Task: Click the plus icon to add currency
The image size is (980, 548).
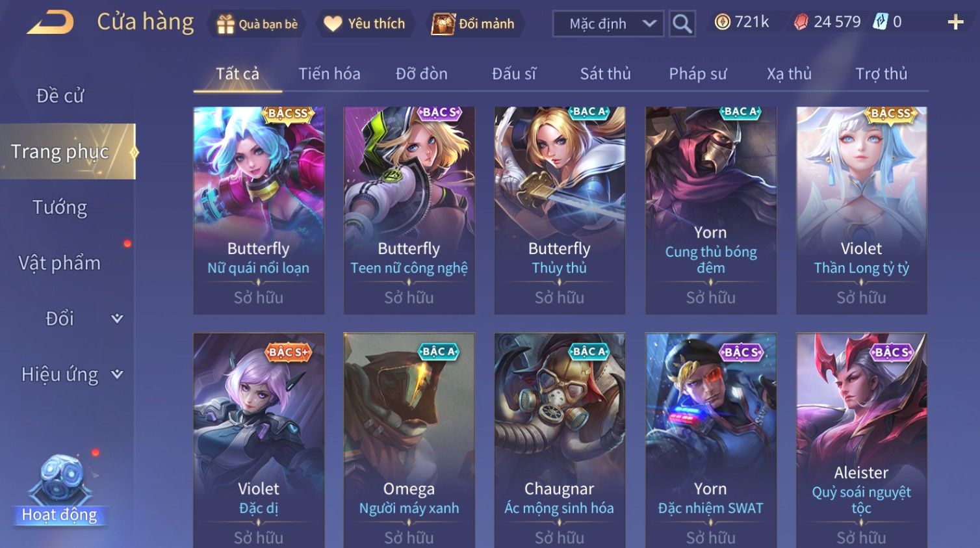Action: tap(955, 23)
